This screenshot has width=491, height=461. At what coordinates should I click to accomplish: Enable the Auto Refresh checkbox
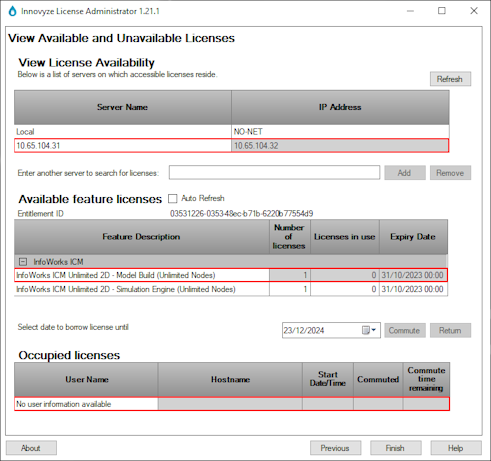[x=173, y=199]
